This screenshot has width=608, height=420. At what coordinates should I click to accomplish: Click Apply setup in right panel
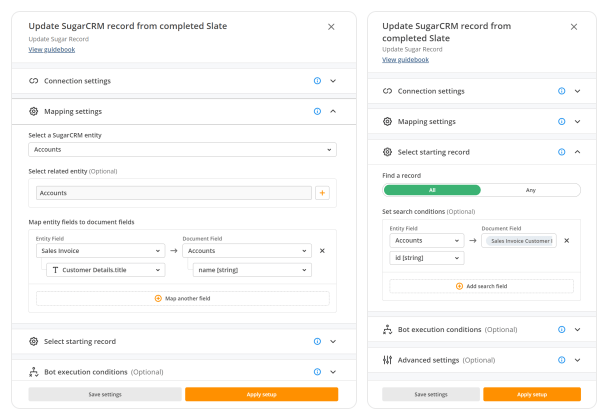tap(532, 394)
